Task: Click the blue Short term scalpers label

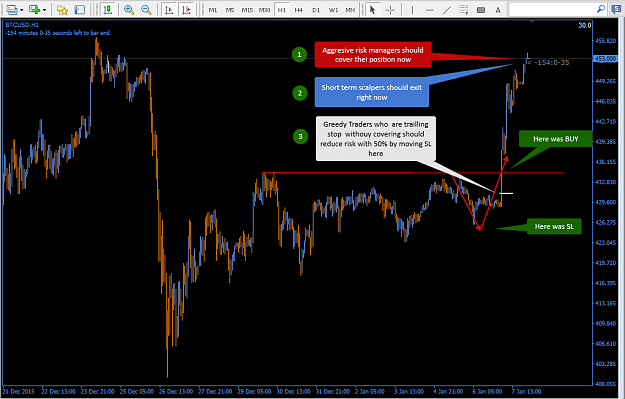Action: tap(371, 92)
